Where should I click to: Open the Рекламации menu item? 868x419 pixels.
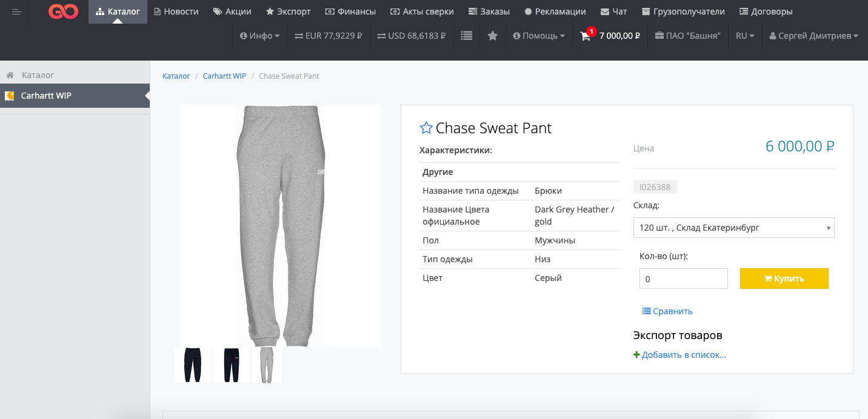click(x=555, y=12)
